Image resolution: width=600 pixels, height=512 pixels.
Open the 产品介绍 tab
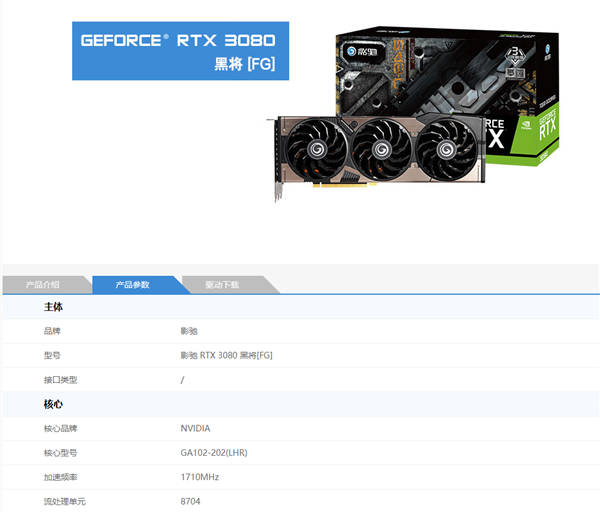[x=42, y=285]
